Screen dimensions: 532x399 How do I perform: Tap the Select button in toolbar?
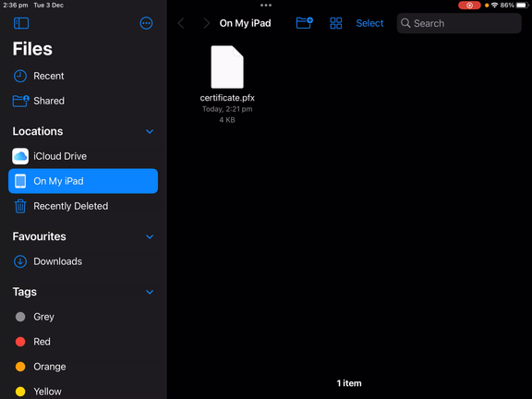pos(369,23)
